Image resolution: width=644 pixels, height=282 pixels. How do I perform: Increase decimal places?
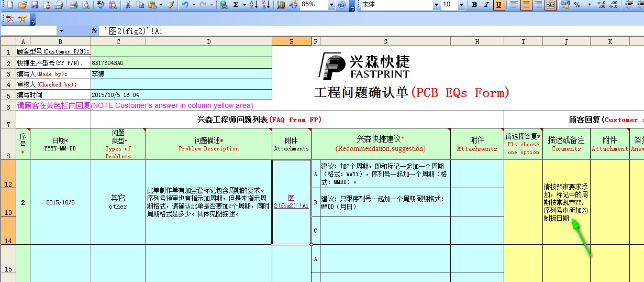602,5
